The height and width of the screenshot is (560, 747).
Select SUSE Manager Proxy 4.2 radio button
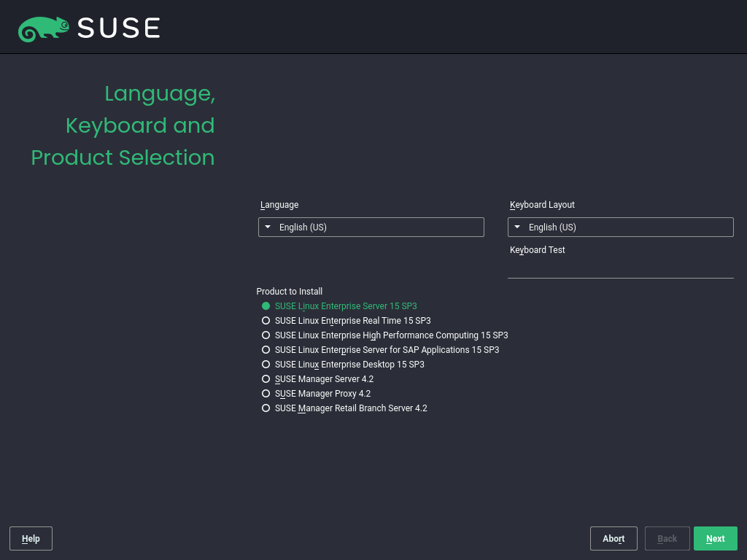point(266,394)
